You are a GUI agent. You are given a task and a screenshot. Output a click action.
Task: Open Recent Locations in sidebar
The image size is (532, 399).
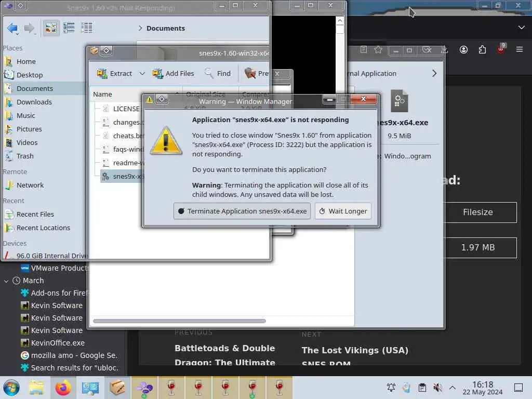(x=43, y=228)
